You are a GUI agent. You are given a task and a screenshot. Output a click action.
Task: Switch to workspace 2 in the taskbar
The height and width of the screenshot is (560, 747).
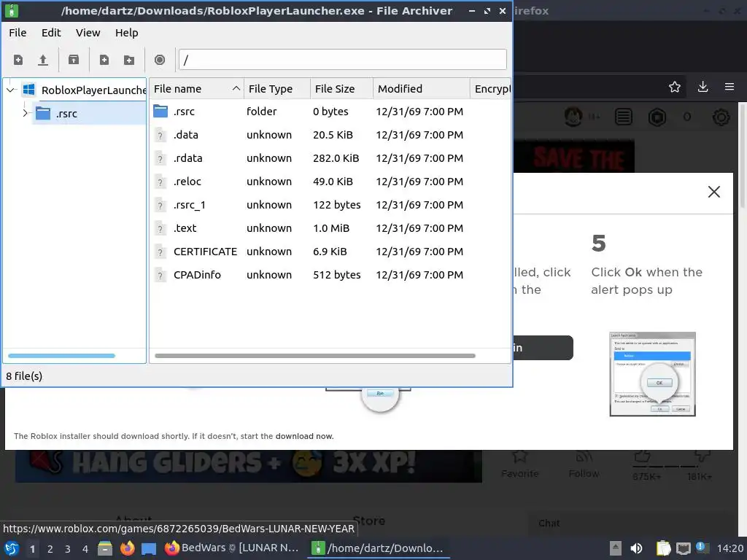(50, 549)
